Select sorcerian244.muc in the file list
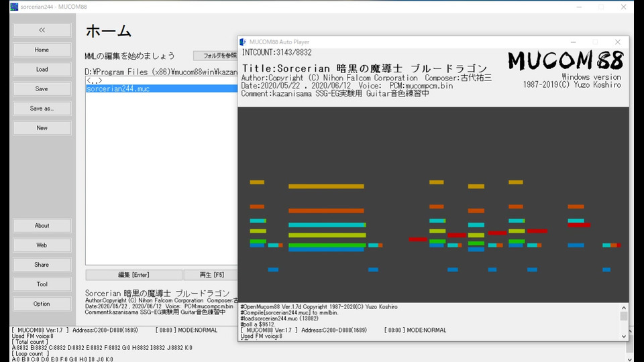The height and width of the screenshot is (362, 644). tap(162, 88)
